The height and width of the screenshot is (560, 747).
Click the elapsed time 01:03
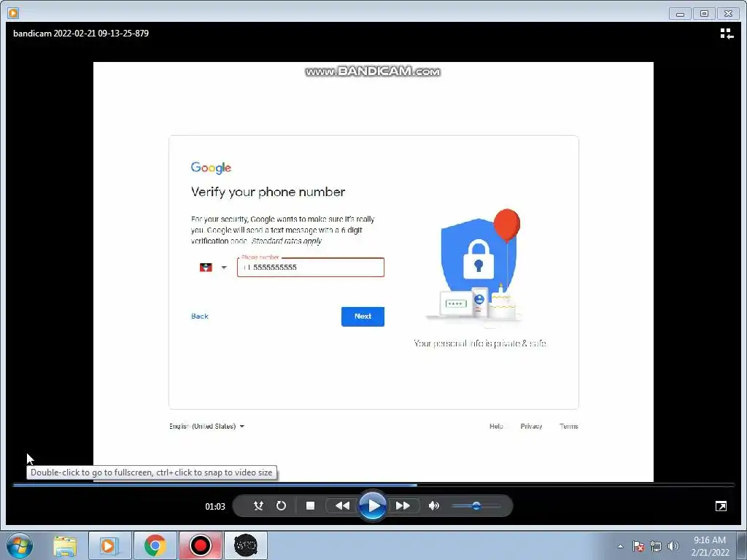pos(215,506)
